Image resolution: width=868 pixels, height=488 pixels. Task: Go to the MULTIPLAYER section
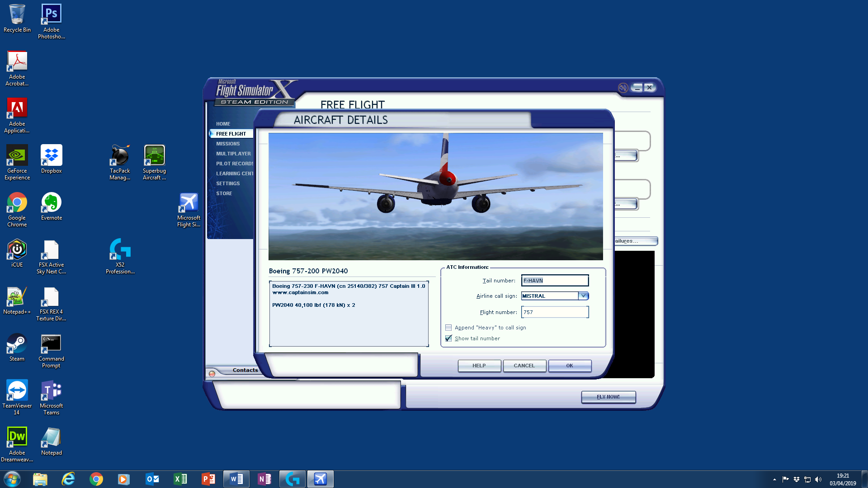click(233, 154)
